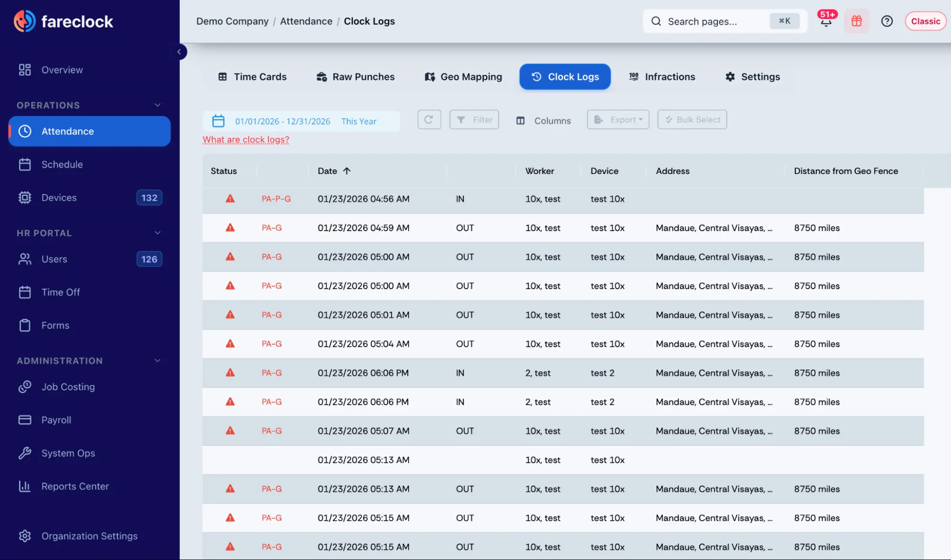Open the date range This Year selector
This screenshot has width=951, height=560.
pyautogui.click(x=301, y=121)
